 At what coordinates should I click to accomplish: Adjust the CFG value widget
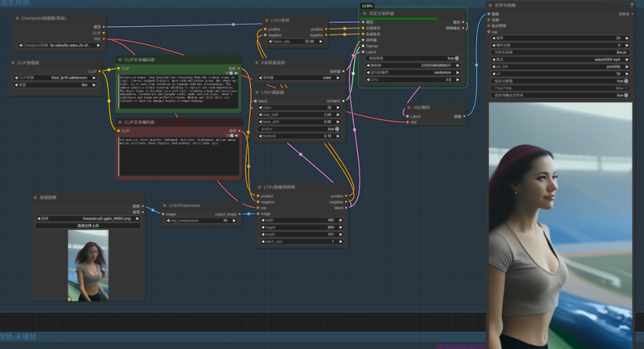click(411, 79)
